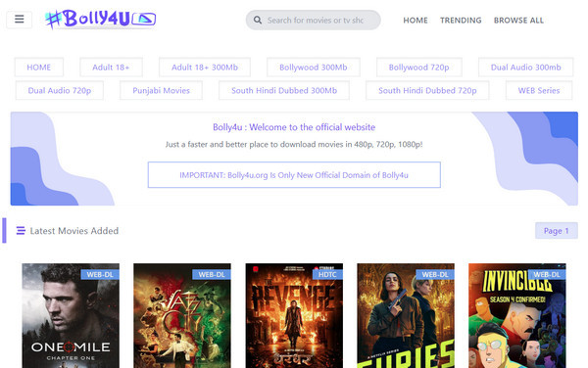Open the Dual Audio 300mb category
The width and height of the screenshot is (588, 368).
coord(525,68)
